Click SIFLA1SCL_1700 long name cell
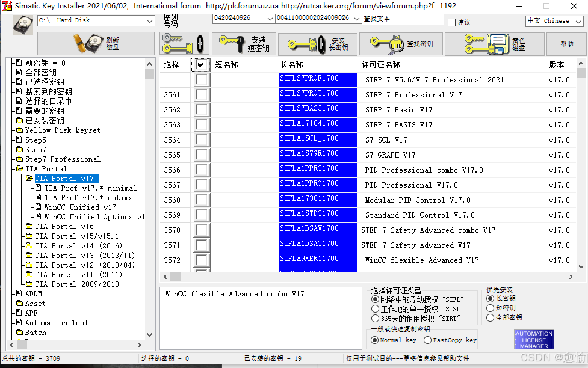The width and height of the screenshot is (588, 368). click(x=318, y=140)
